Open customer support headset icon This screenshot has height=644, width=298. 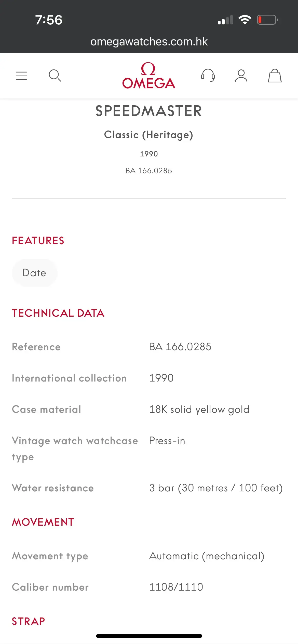pyautogui.click(x=208, y=76)
